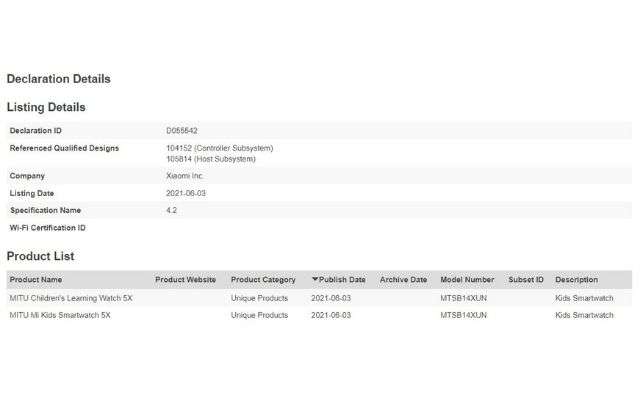640x400 pixels.
Task: Select MITU Children's Learning Watch 5X row
Action: click(319, 298)
